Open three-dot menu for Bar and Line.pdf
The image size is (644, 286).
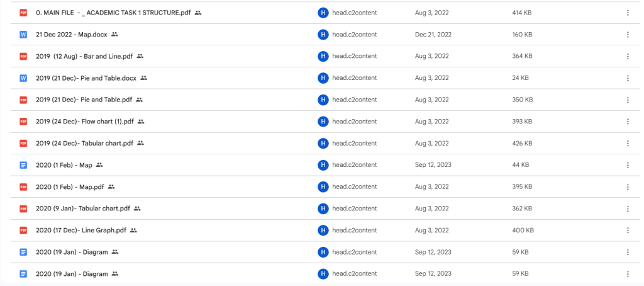pos(627,56)
